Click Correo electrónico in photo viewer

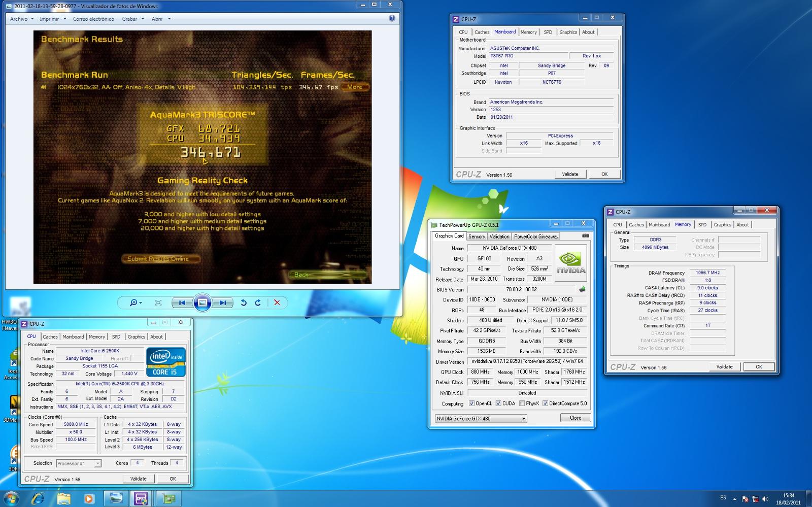pyautogui.click(x=93, y=19)
